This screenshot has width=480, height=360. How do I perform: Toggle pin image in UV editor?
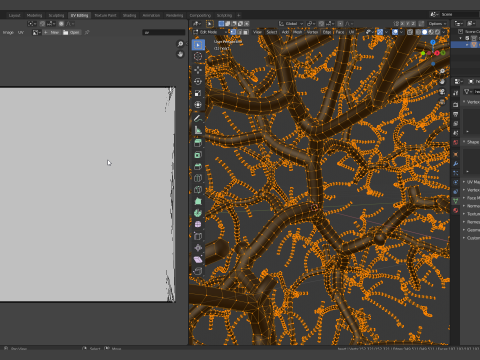[87, 32]
